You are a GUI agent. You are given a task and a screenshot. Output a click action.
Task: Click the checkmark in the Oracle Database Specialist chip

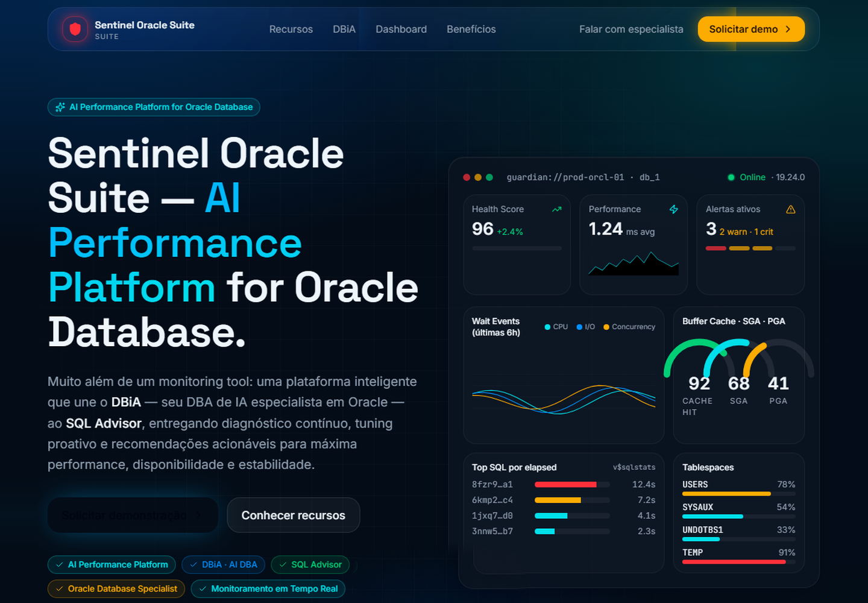60,589
